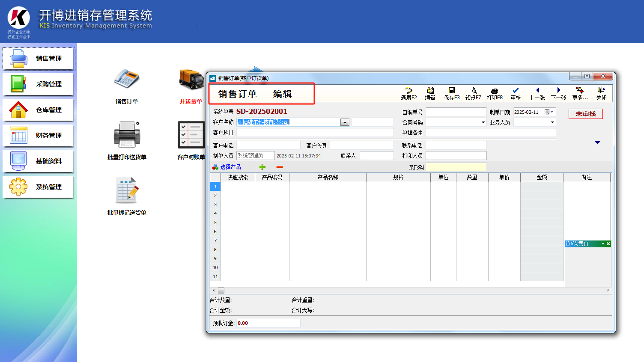Maximize the 销售订单 dialog window
Viewport: 644px width, 362px height.
587,77
